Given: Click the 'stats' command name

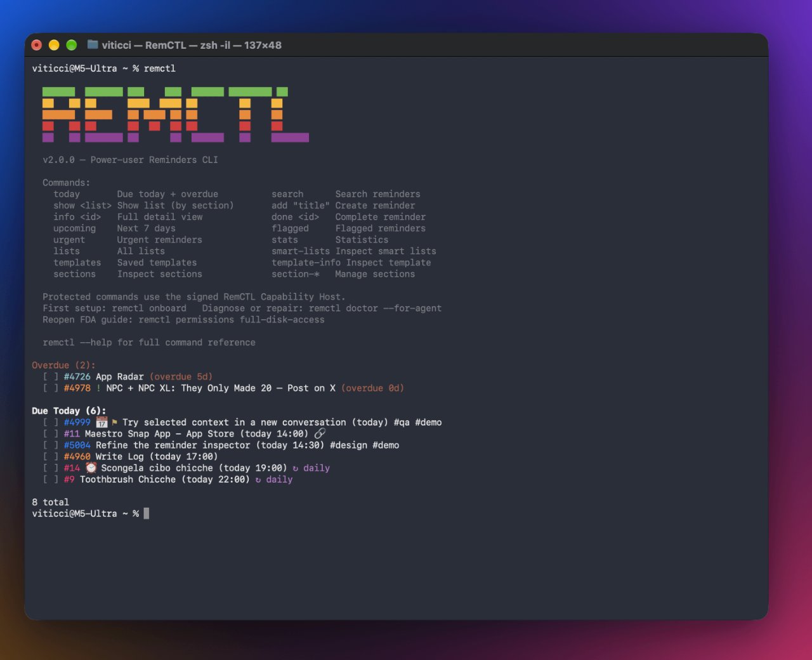Looking at the screenshot, I should click(285, 240).
